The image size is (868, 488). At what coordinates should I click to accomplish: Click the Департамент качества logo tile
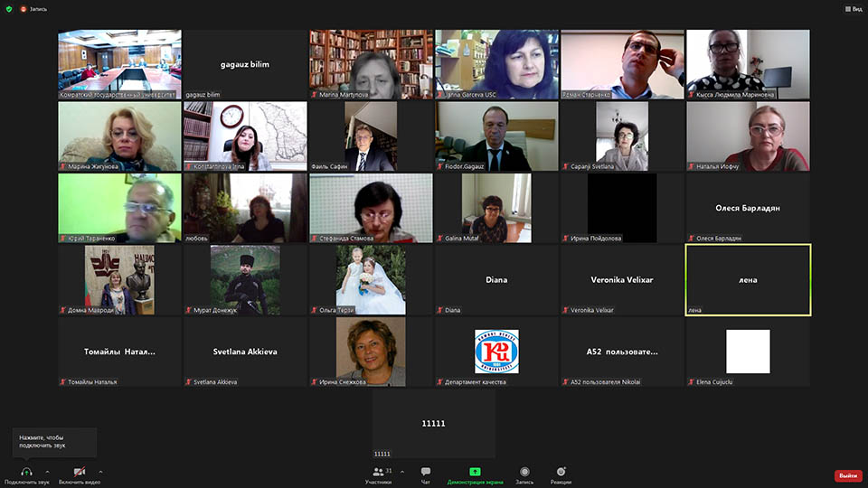pyautogui.click(x=496, y=352)
